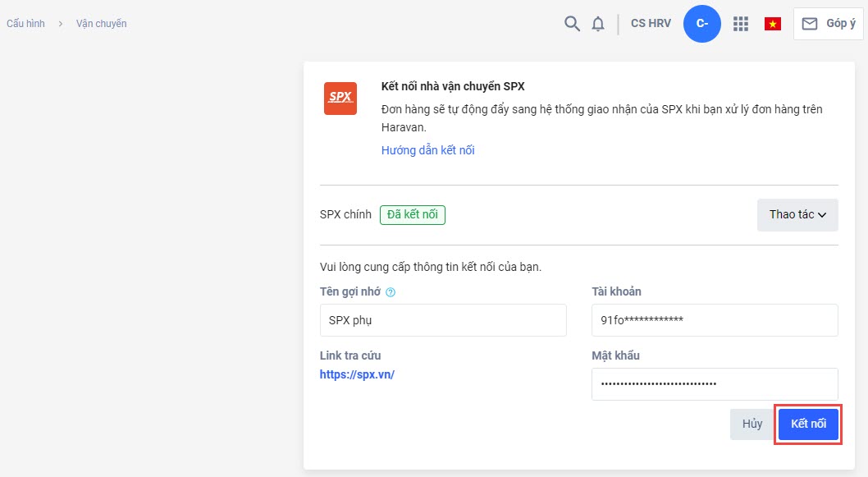Screen dimensions: 868x477
Task: Click the Đã kết nối status badge
Action: coord(412,215)
